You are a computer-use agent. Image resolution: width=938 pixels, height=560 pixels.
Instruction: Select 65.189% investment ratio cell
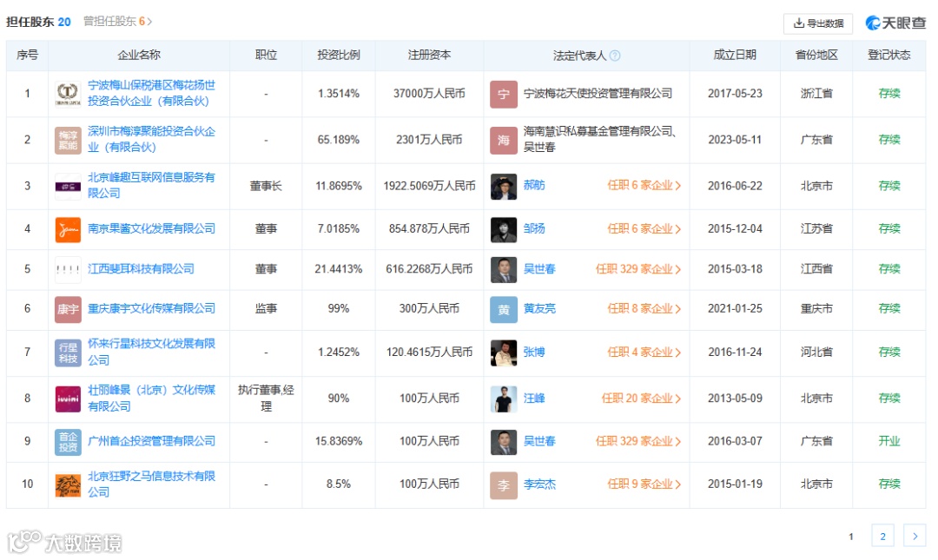click(339, 140)
